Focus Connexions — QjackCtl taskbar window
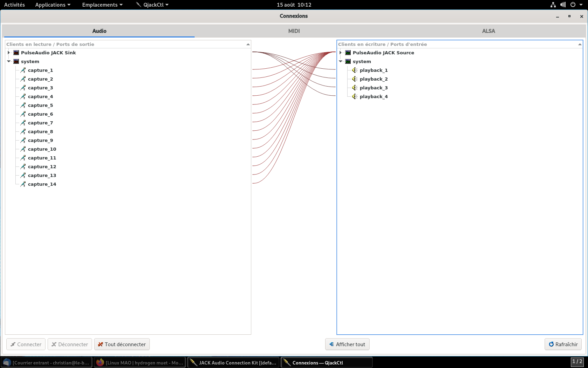The width and height of the screenshot is (588, 368). point(327,363)
